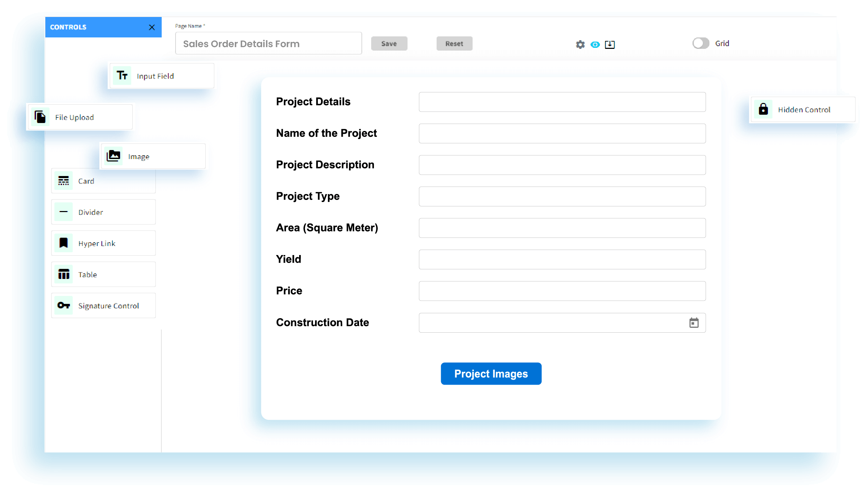Toggle the preview eye icon
This screenshot has height=491, width=868.
pos(595,44)
